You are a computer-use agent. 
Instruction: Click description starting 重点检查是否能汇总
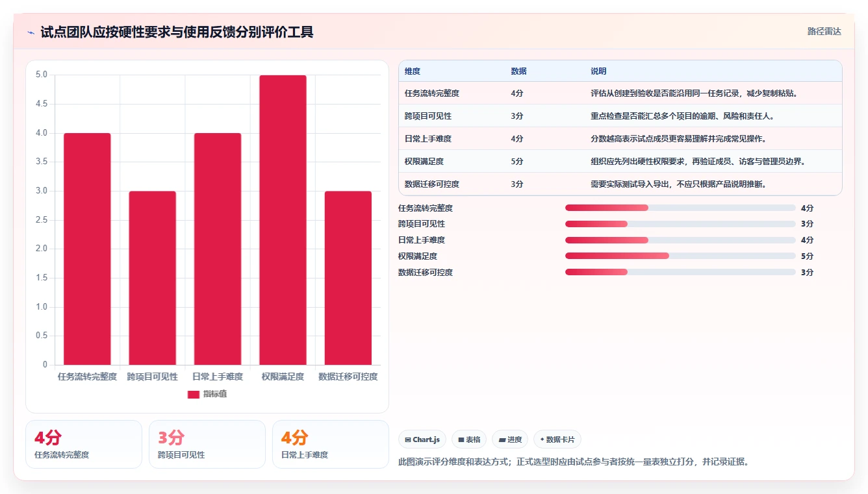click(x=682, y=116)
